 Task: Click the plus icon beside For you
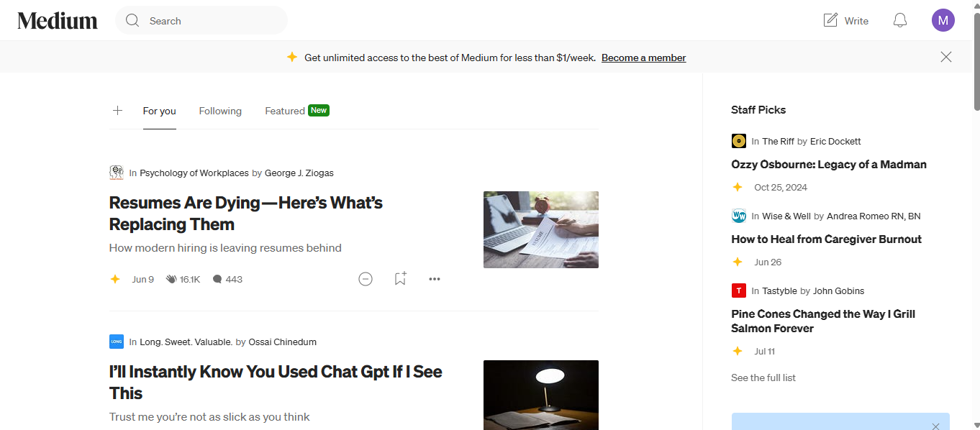click(118, 111)
